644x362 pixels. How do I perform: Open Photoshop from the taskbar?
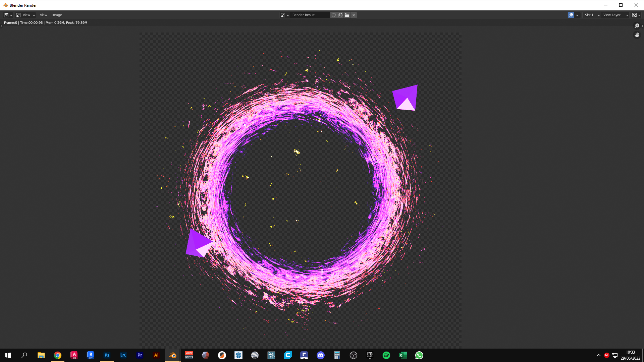[107, 355]
